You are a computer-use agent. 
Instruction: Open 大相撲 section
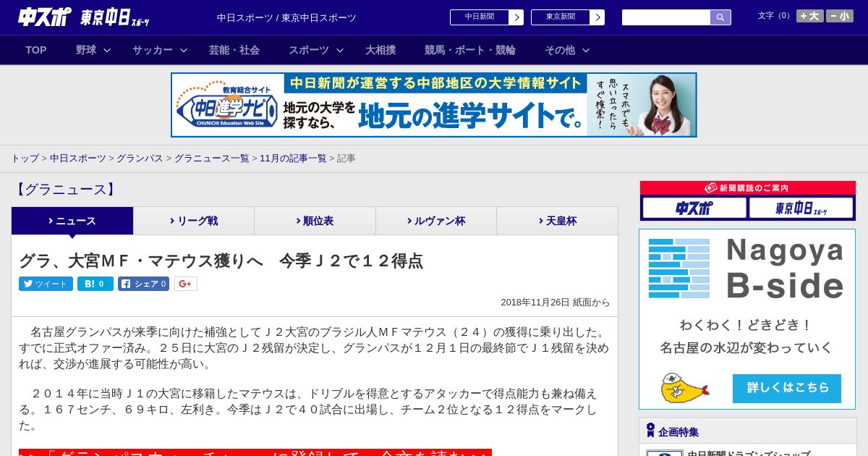point(380,50)
